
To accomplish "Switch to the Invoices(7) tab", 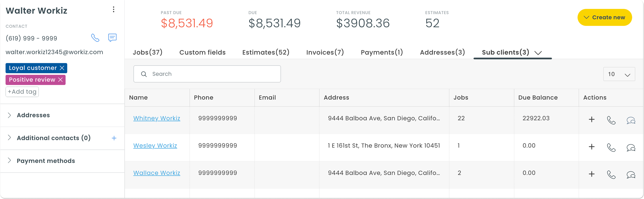I will tap(325, 52).
